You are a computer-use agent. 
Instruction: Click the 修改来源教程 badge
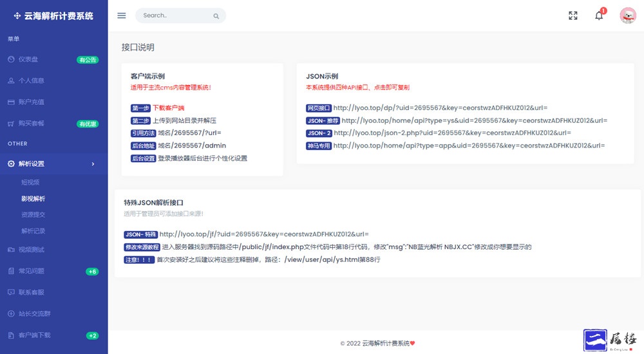coord(142,247)
